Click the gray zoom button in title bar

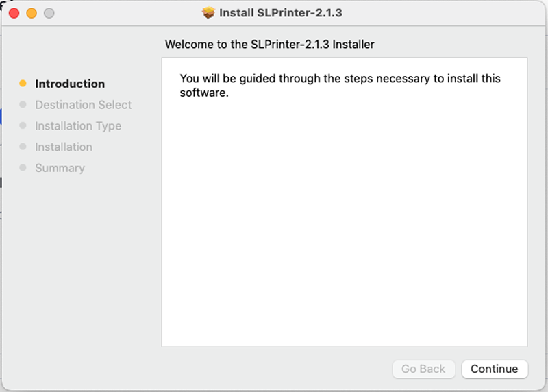click(x=48, y=13)
